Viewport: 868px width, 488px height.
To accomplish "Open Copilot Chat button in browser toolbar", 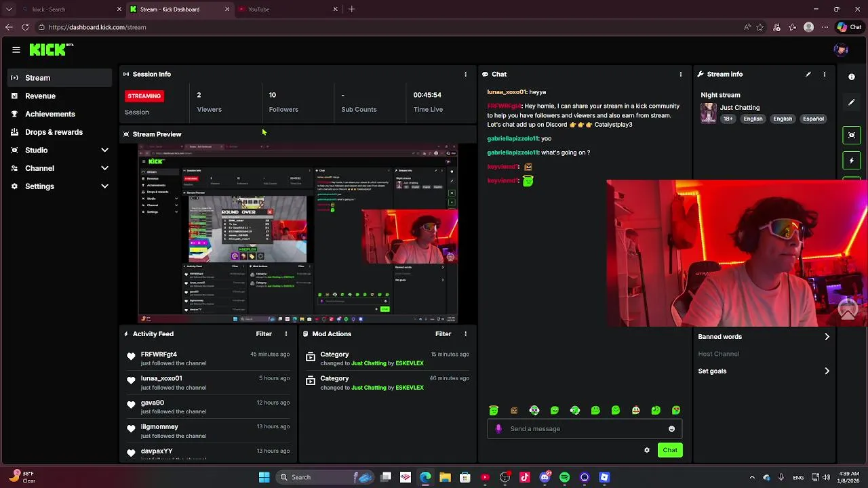I will tap(849, 27).
